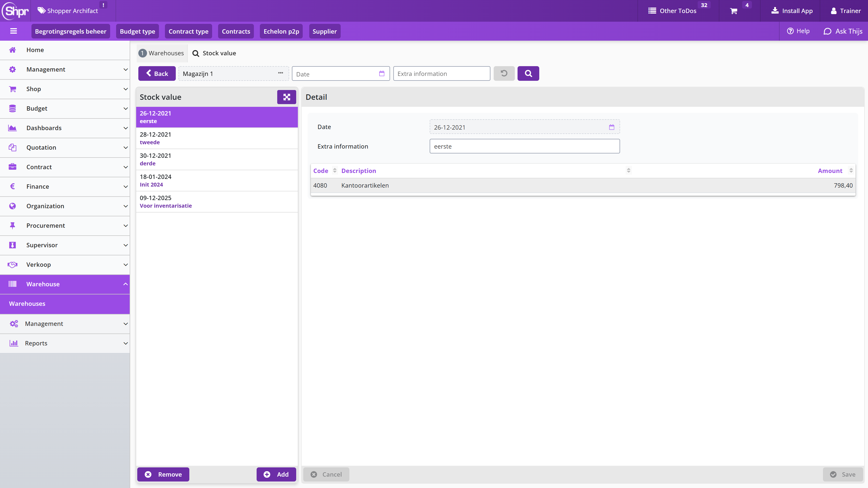This screenshot has width=868, height=488.
Task: Click Remove stock value button
Action: pyautogui.click(x=163, y=474)
